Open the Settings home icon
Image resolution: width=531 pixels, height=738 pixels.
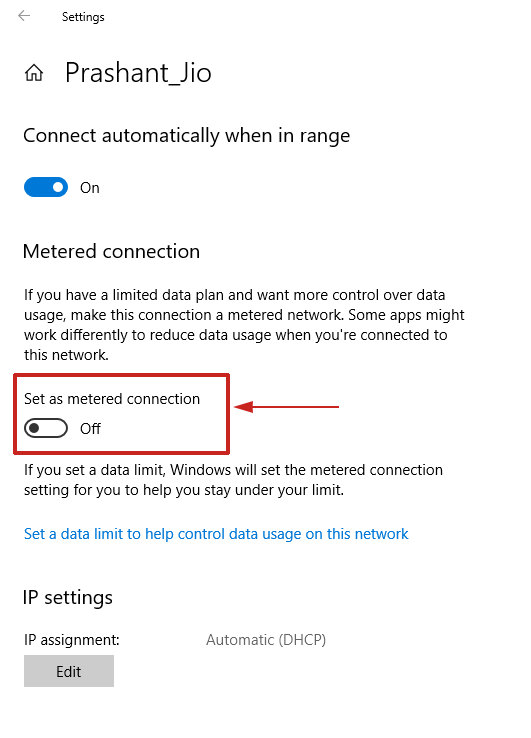point(34,73)
